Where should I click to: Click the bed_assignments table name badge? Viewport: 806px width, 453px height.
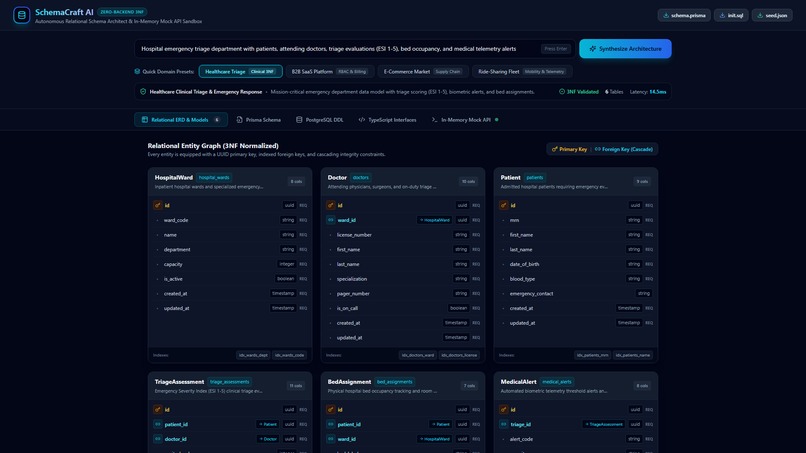pyautogui.click(x=394, y=382)
